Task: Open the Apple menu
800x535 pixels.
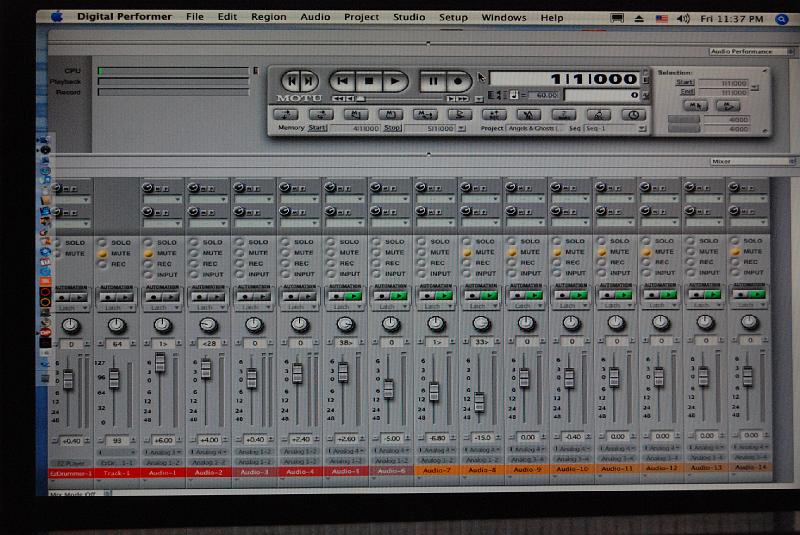Action: (57, 17)
